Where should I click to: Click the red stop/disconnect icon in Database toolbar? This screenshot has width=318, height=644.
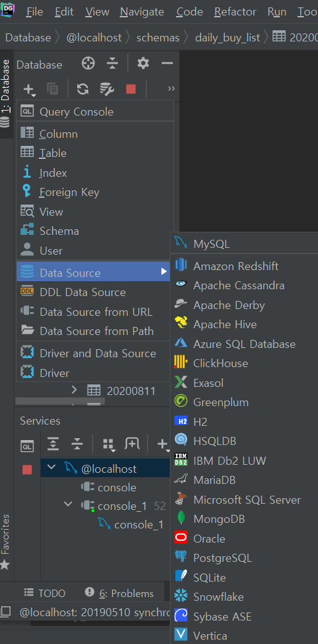131,89
